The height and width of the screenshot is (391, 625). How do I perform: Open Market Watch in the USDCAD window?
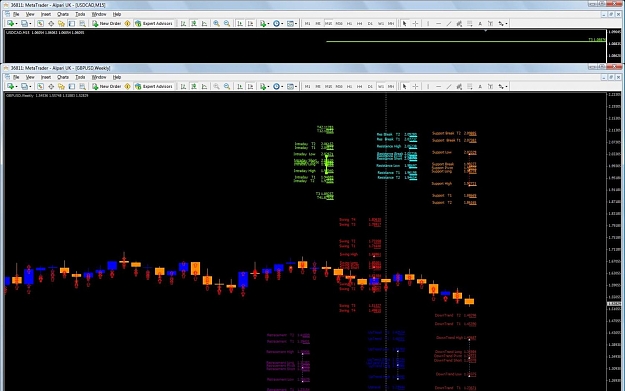40,24
